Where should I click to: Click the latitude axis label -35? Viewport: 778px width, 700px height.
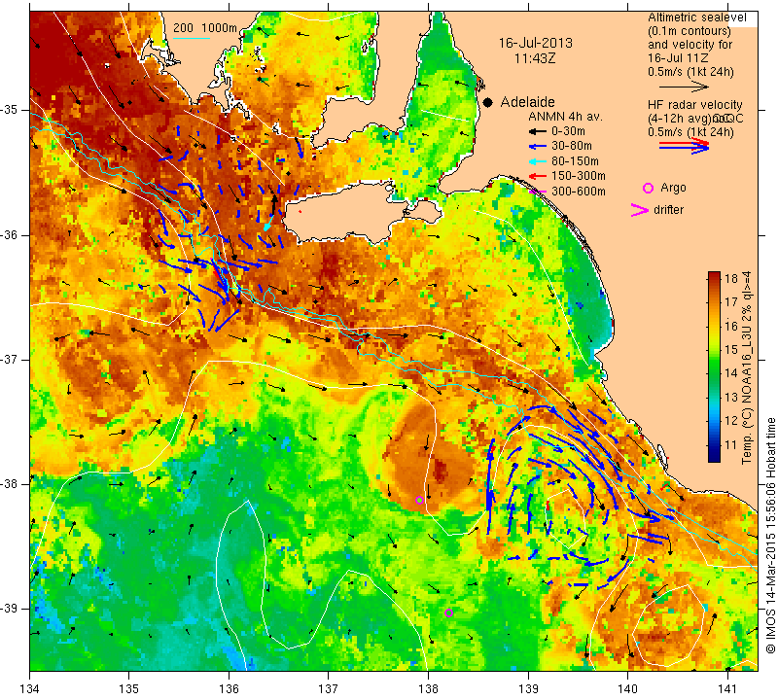pos(11,110)
